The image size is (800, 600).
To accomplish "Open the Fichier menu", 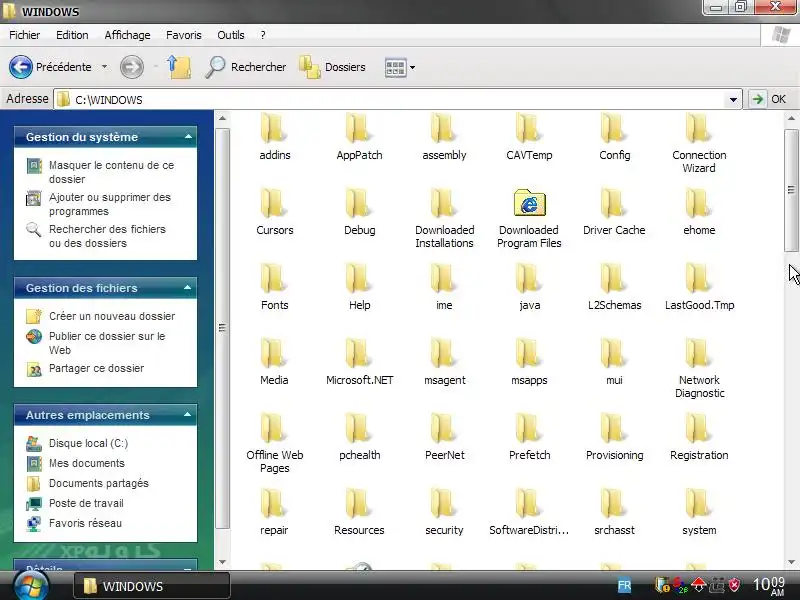I will coord(24,35).
